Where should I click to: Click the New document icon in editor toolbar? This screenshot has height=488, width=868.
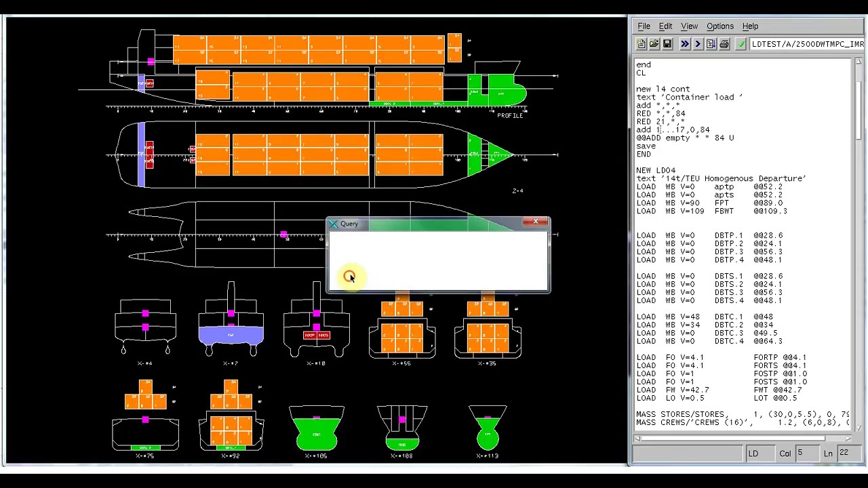(x=641, y=44)
